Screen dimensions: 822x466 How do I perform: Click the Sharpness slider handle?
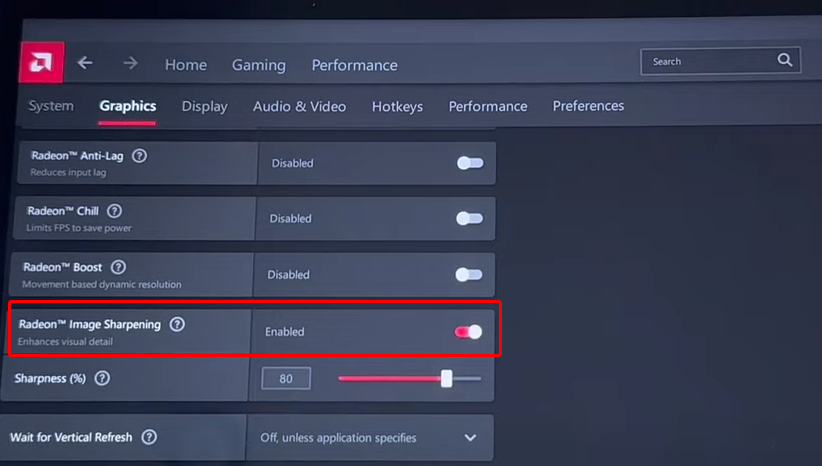(x=446, y=378)
